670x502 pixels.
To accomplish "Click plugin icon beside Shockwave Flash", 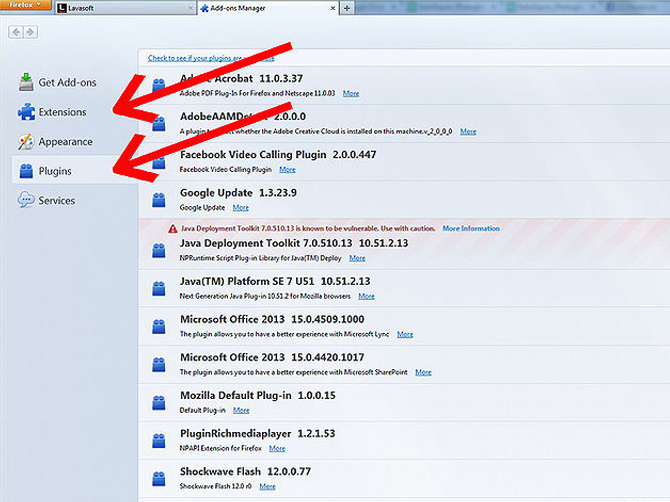I will (159, 479).
